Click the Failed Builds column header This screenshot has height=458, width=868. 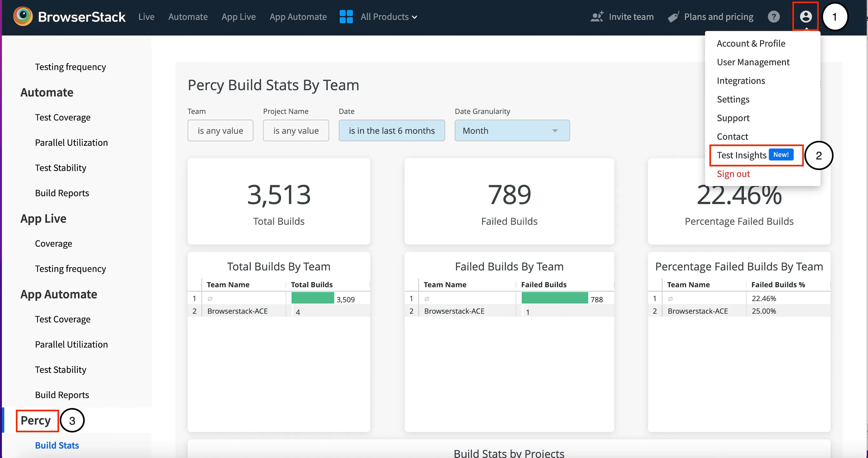click(x=544, y=285)
